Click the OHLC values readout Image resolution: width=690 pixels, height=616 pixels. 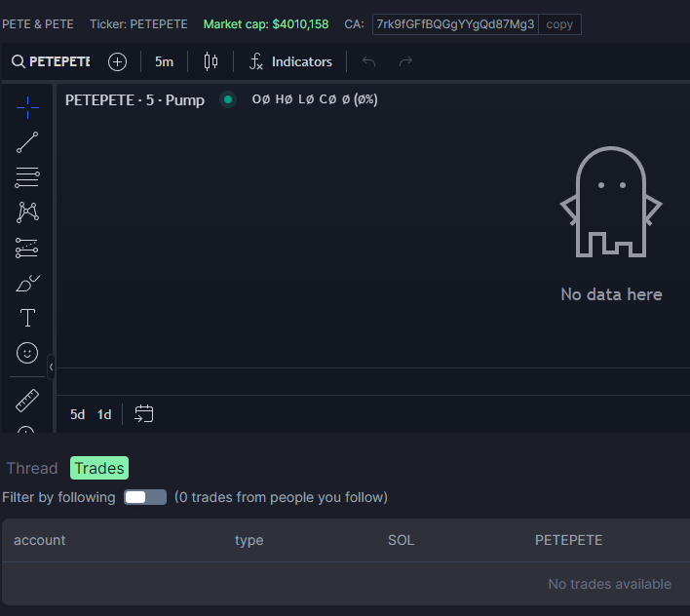tap(315, 99)
